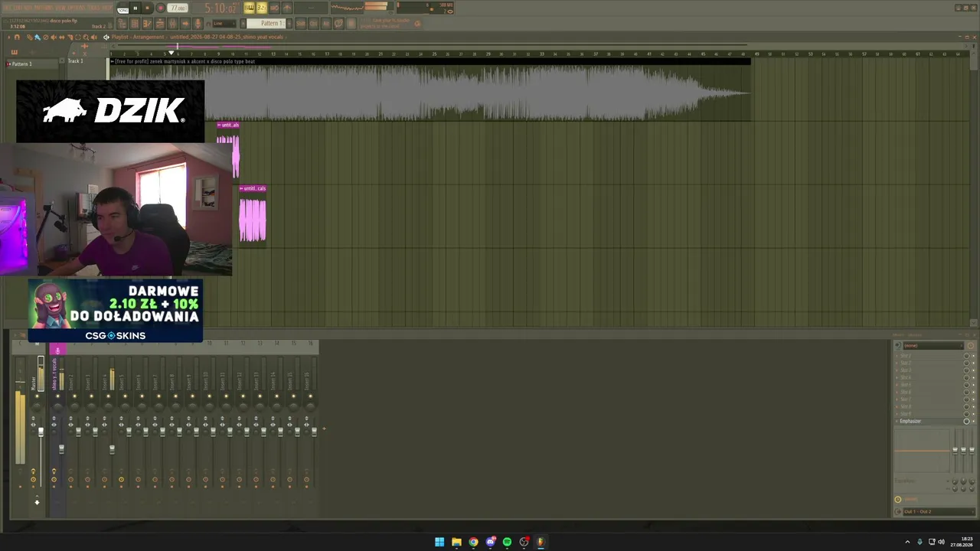Open the Playlist - Arrangement breadcrumb menu
This screenshot has width=980, height=551.
pos(138,37)
